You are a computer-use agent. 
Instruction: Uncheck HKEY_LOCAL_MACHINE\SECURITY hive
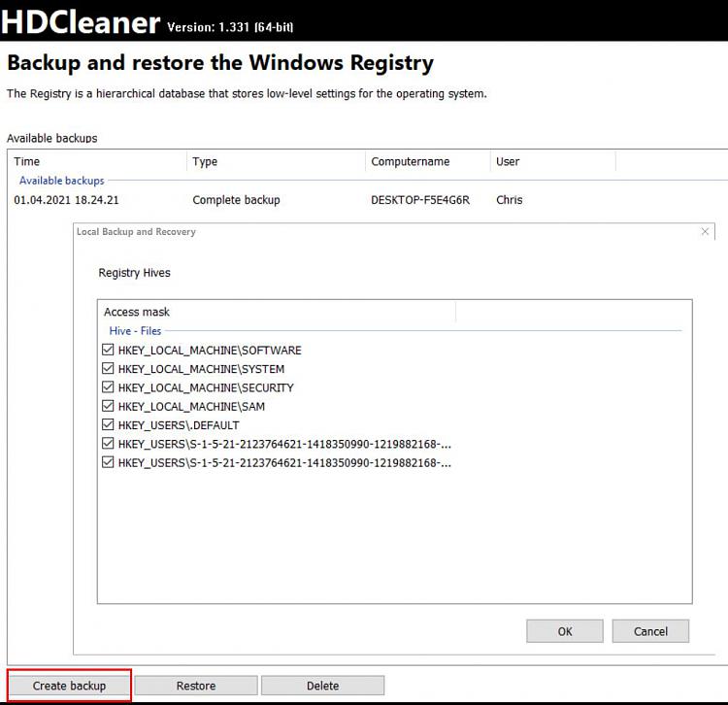click(x=108, y=386)
